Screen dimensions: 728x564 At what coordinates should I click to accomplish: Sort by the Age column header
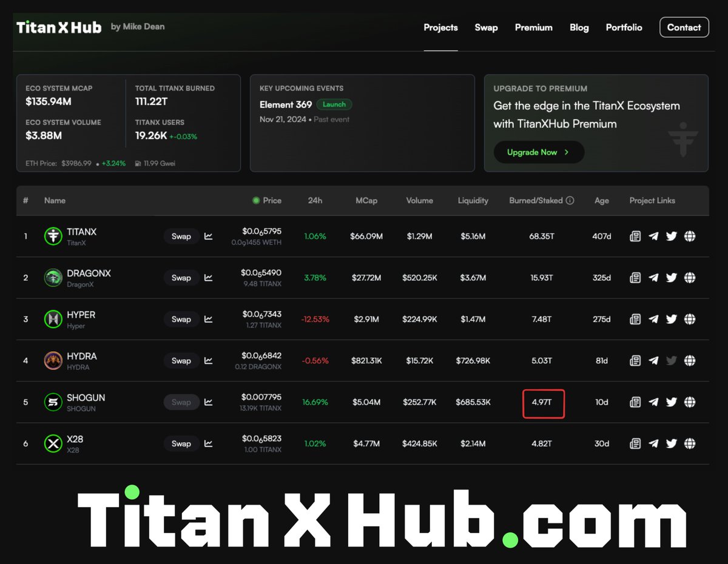(x=602, y=201)
